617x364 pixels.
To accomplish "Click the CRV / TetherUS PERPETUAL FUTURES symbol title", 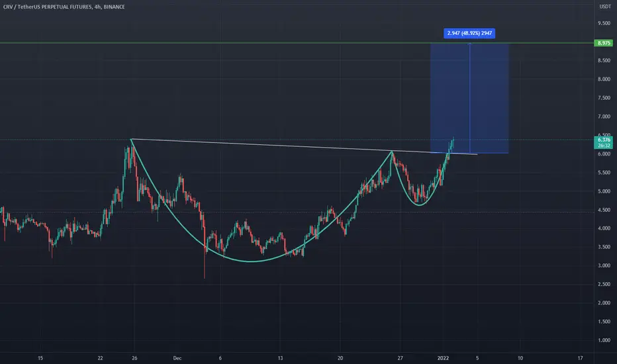I will pos(48,7).
